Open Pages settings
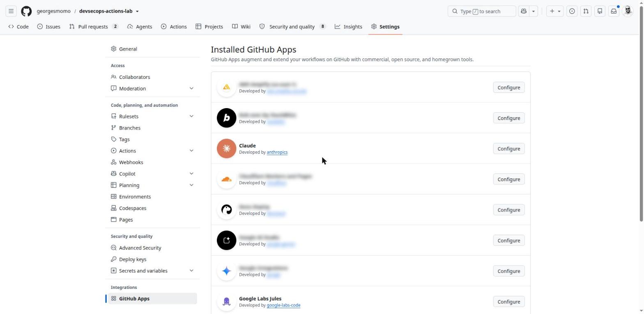 pos(152,220)
